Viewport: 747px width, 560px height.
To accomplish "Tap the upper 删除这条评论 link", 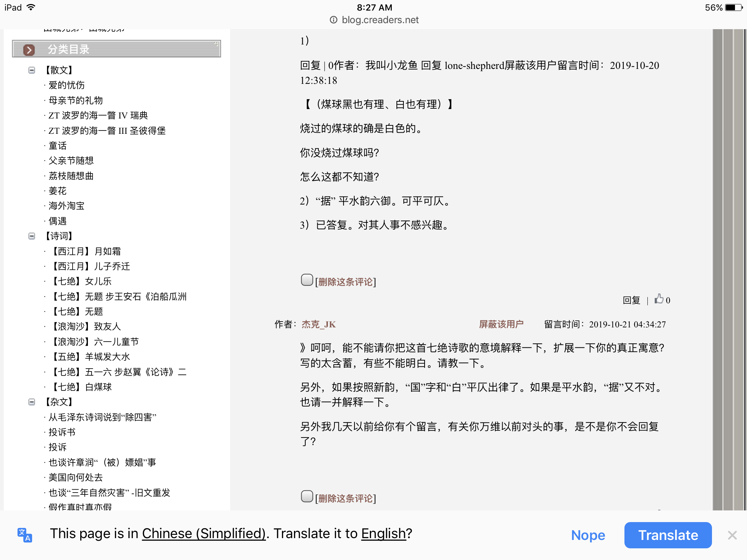I will pos(345,282).
